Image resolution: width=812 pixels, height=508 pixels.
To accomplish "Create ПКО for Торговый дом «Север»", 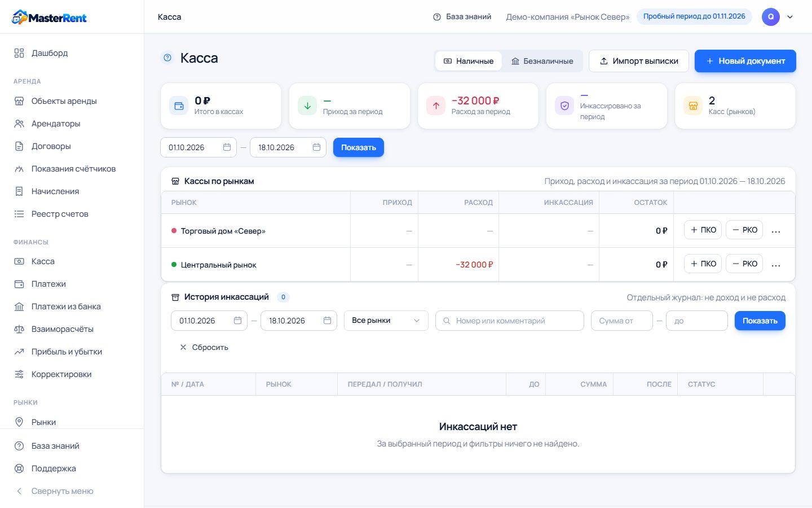I will tap(703, 230).
